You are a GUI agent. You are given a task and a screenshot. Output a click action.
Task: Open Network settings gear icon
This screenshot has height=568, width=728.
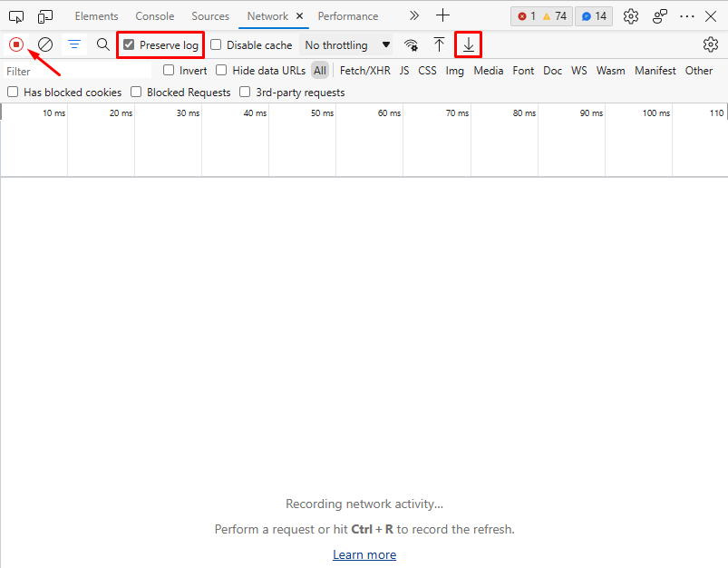click(x=710, y=44)
